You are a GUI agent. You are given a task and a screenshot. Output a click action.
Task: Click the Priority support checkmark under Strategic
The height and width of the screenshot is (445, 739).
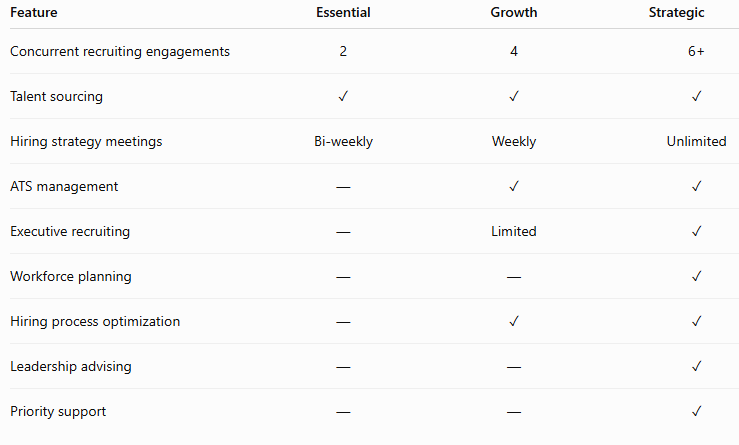(x=697, y=411)
